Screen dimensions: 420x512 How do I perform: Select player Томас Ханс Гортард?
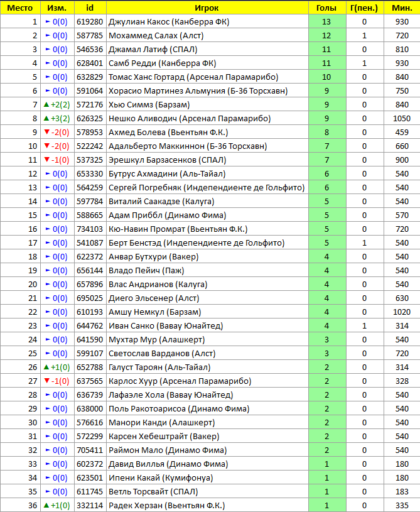[x=193, y=77]
